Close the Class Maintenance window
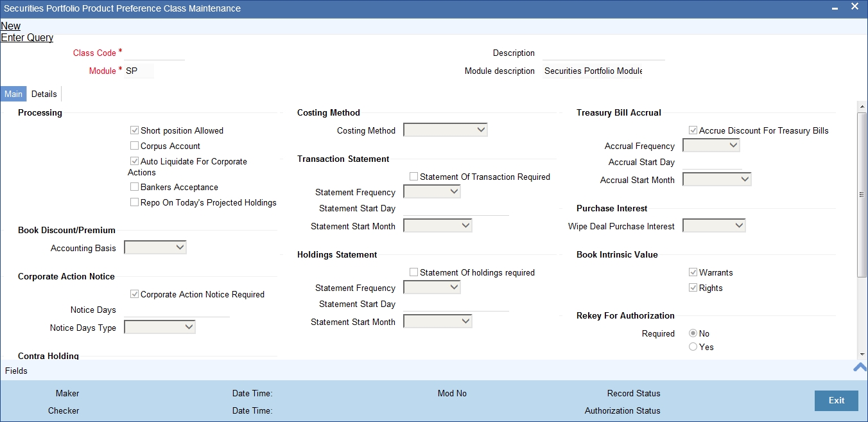Viewport: 868px width, 422px height. [x=855, y=7]
